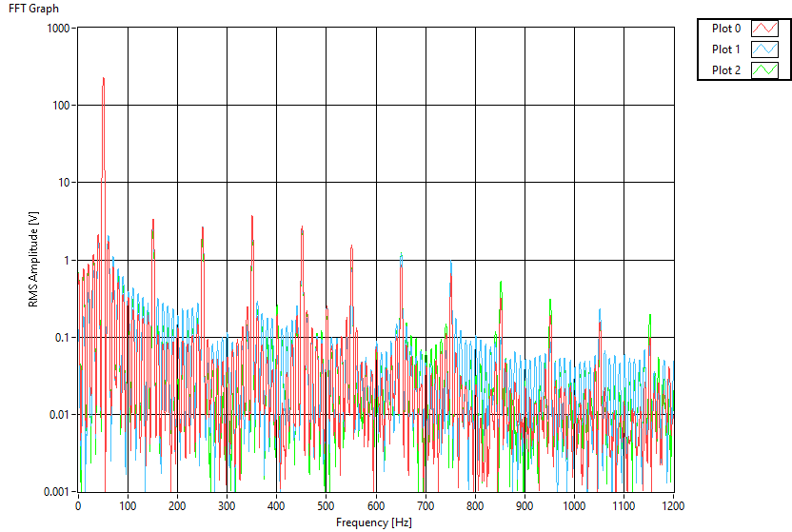The image size is (792, 532).
Task: Click the 0.001 minimum on amplitude axis
Action: 56,492
